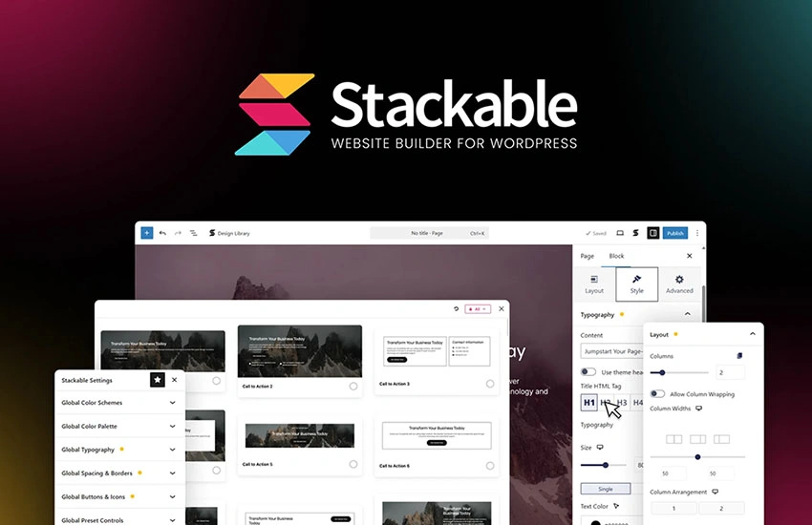Screen dimensions: 812x525
Task: Open Call to Action 5 design thumbnail
Action: click(x=300, y=435)
